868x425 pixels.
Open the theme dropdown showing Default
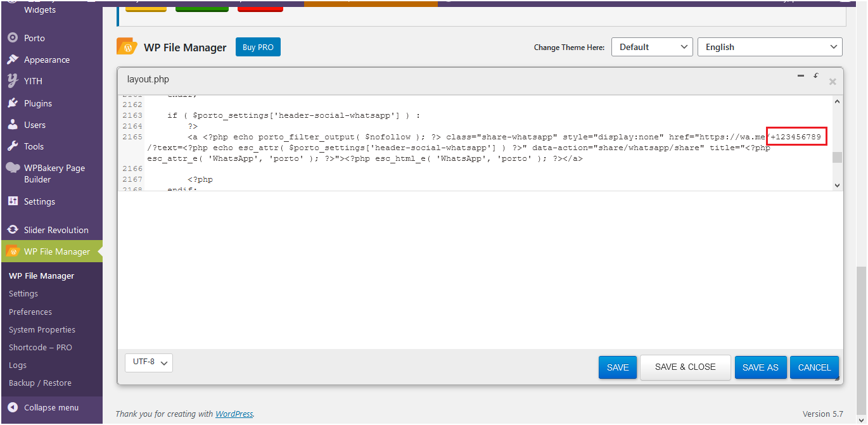pos(652,47)
